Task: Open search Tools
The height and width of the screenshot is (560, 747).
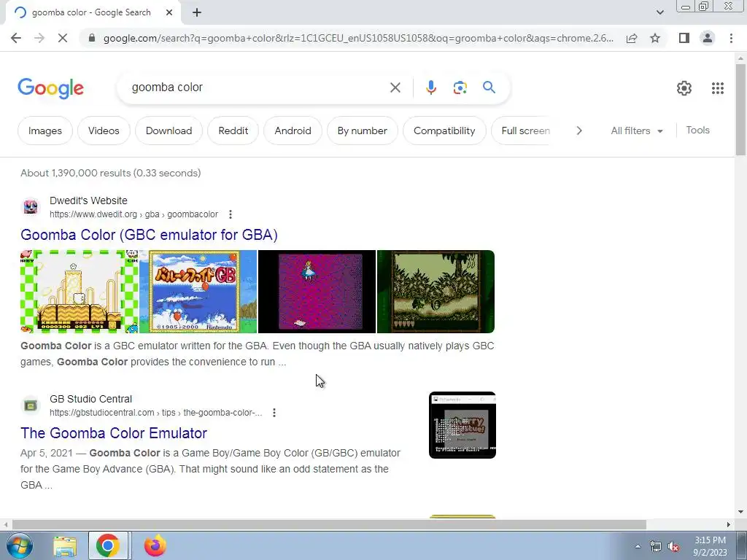Action: click(697, 130)
